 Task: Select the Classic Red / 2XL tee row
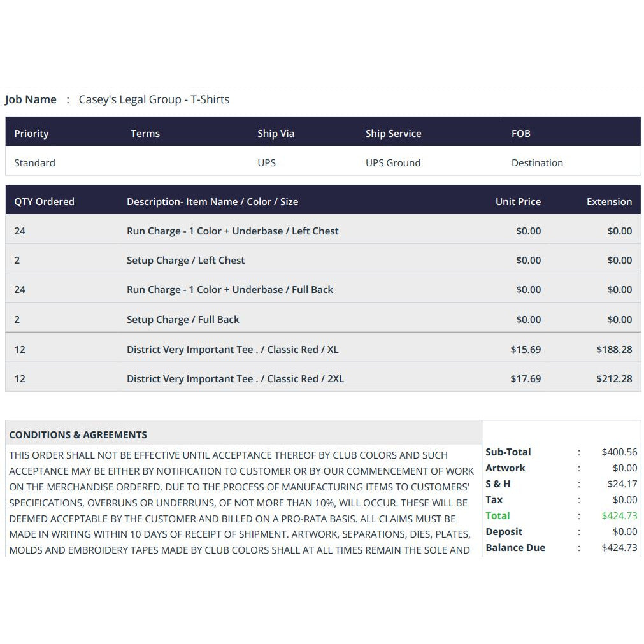[x=323, y=378]
